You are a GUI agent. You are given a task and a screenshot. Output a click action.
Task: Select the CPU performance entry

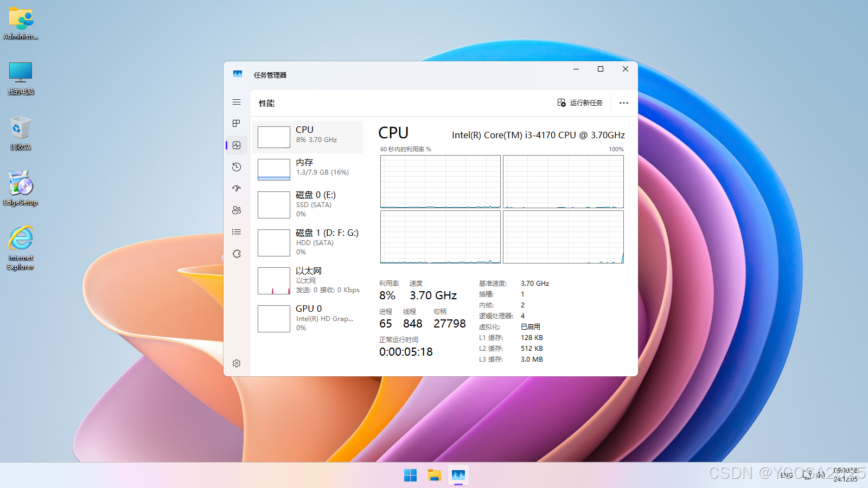(x=308, y=137)
